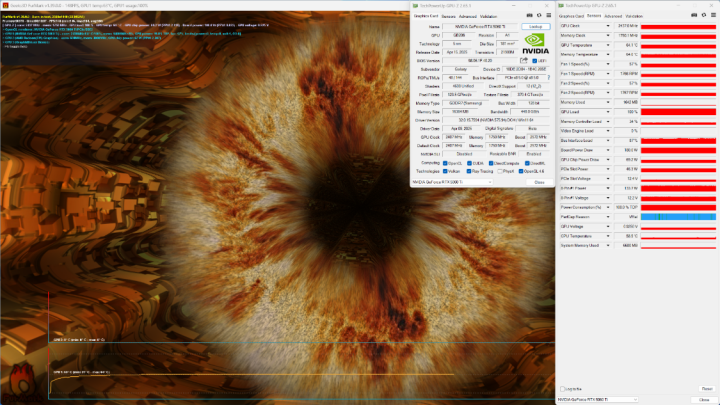The height and width of the screenshot is (405, 720).
Task: Toggle the UEFI checkbox
Action: click(x=534, y=61)
